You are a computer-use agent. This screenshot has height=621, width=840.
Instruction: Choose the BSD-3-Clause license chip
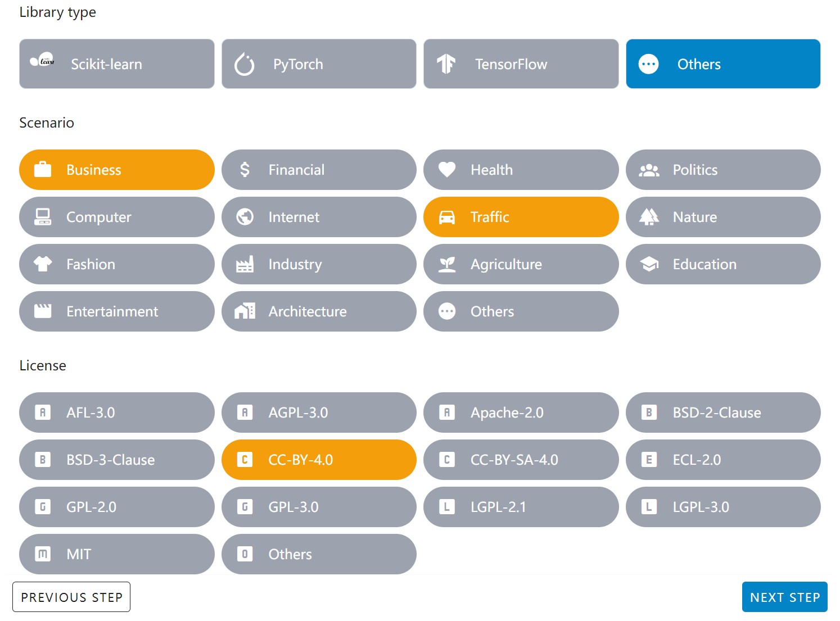117,460
